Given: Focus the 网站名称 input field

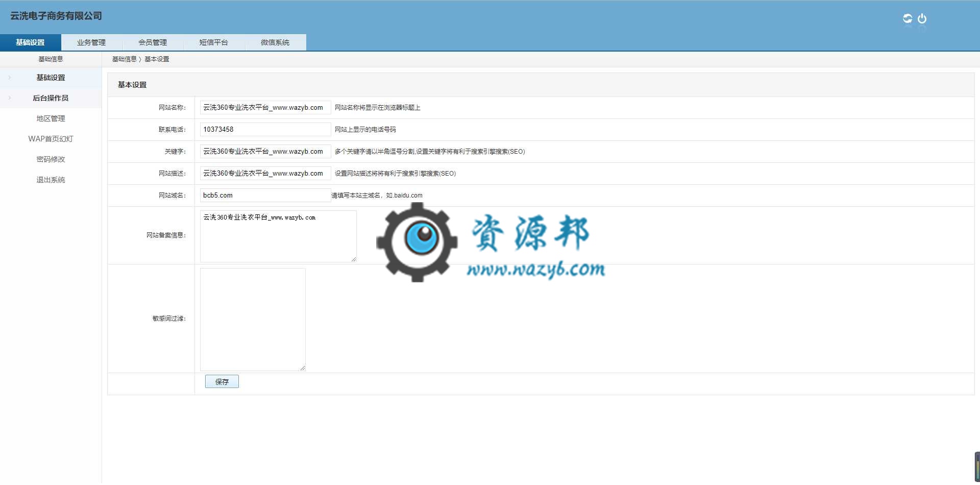Looking at the screenshot, I should pos(265,108).
